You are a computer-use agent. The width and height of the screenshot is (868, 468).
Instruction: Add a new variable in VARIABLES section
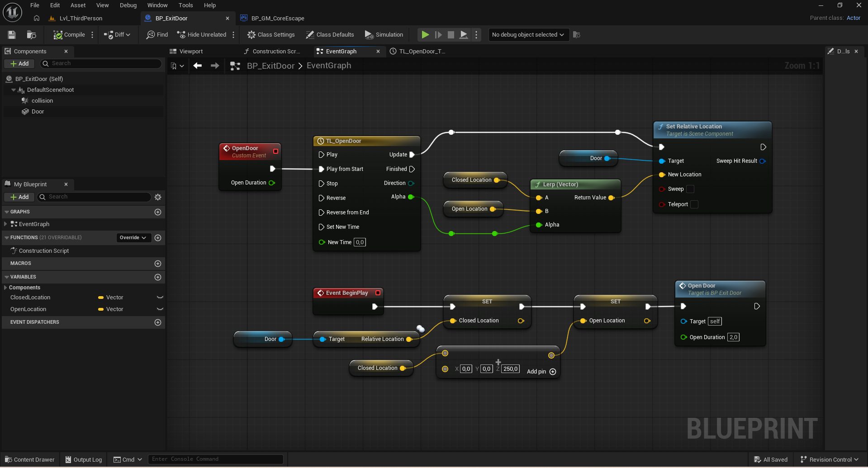coord(158,277)
